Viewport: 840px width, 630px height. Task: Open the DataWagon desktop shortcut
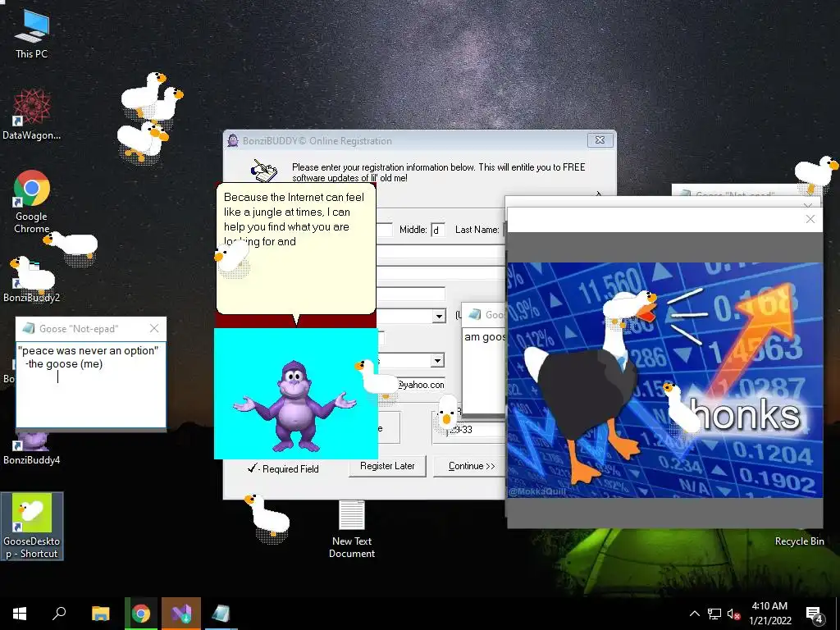(32, 115)
